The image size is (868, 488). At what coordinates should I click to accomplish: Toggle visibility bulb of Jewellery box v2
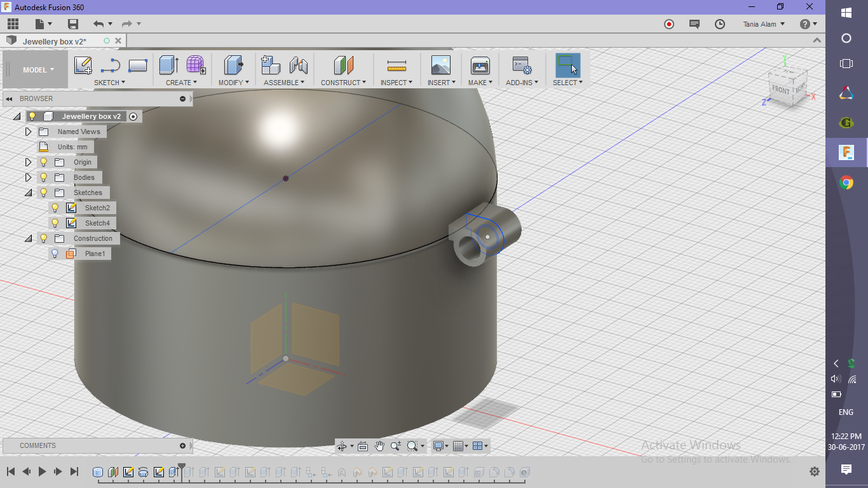[32, 116]
